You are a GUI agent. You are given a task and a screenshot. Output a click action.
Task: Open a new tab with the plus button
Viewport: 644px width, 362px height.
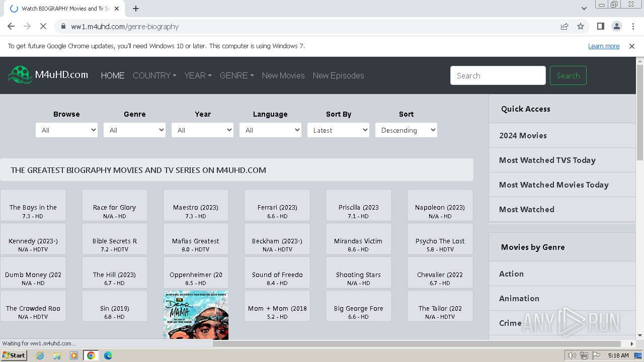click(136, 9)
